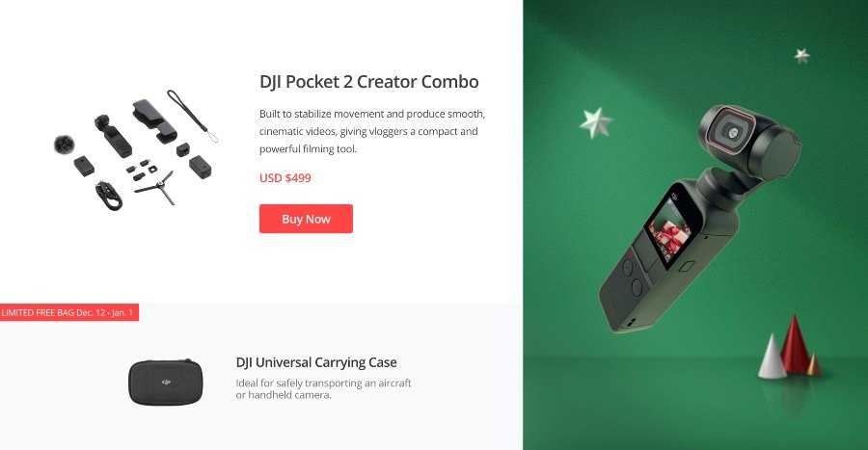The image size is (868, 450).
Task: Click the black cover case in kit
Action: tap(154, 121)
